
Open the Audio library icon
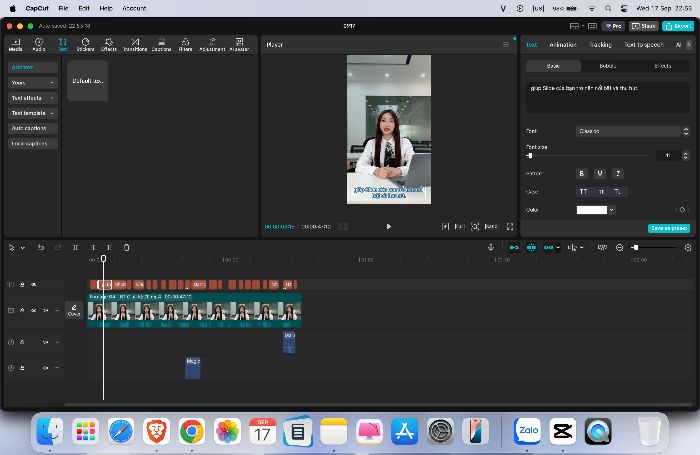tap(39, 44)
